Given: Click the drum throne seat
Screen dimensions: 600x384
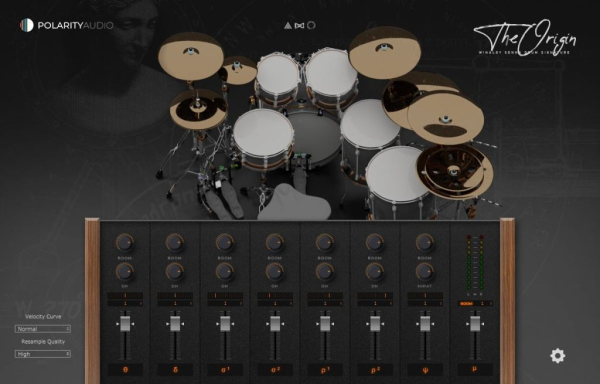Looking at the screenshot, I should click(294, 203).
